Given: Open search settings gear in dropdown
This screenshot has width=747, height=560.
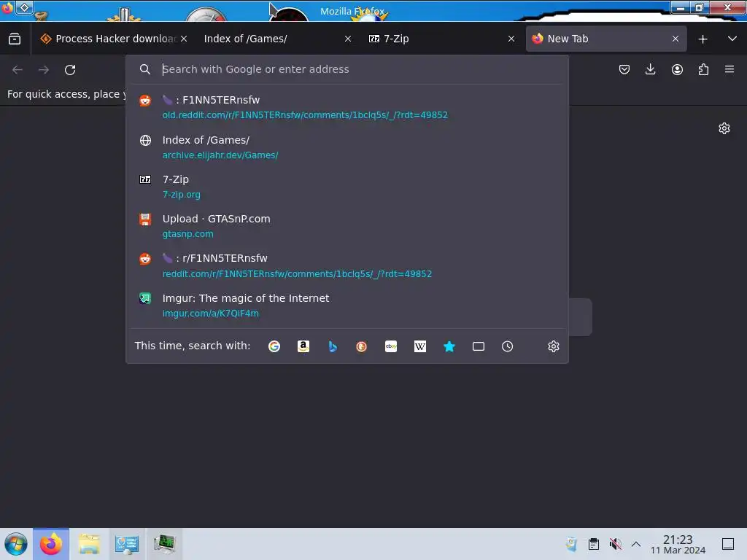Looking at the screenshot, I should [x=553, y=346].
